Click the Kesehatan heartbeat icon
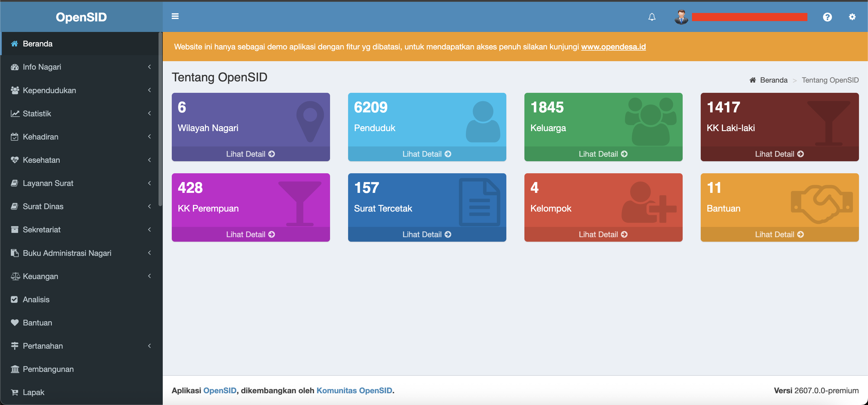The height and width of the screenshot is (405, 868). pos(14,160)
